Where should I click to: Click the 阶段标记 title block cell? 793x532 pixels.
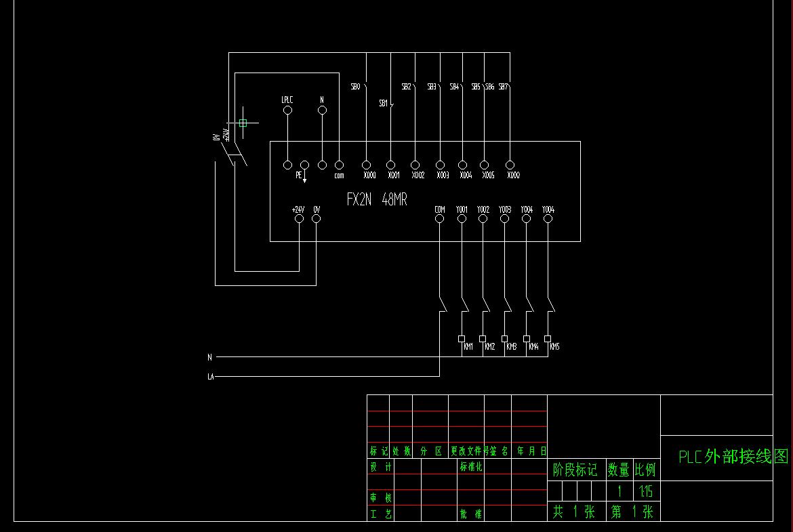pos(575,470)
